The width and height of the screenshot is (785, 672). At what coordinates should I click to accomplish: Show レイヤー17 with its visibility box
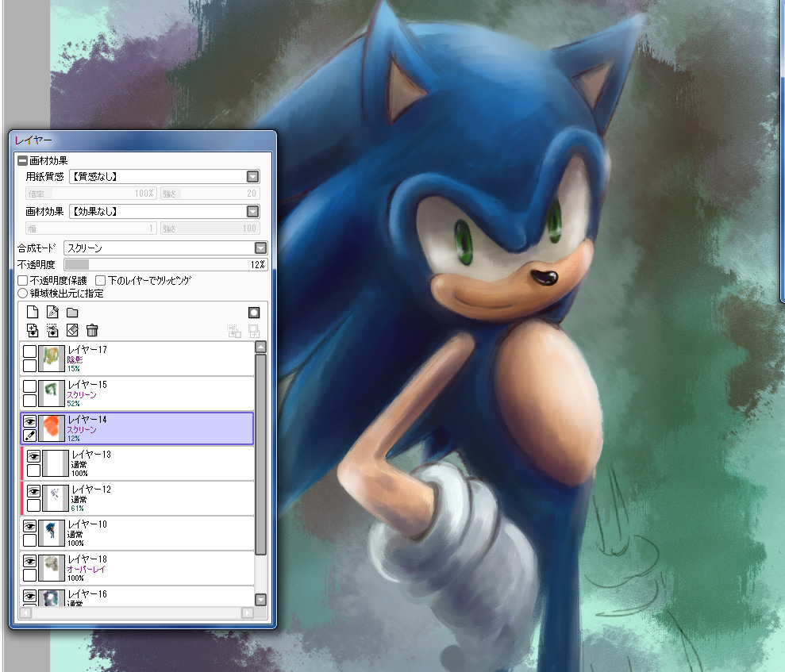pos(30,351)
